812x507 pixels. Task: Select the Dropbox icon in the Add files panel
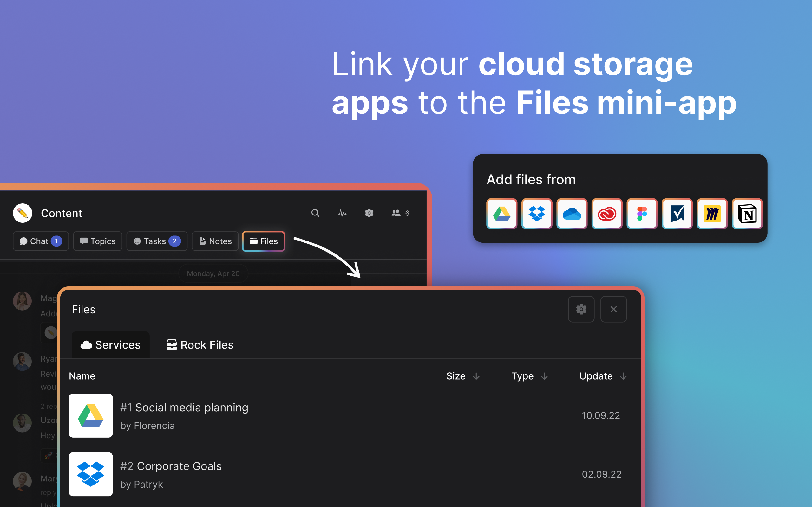coord(537,214)
